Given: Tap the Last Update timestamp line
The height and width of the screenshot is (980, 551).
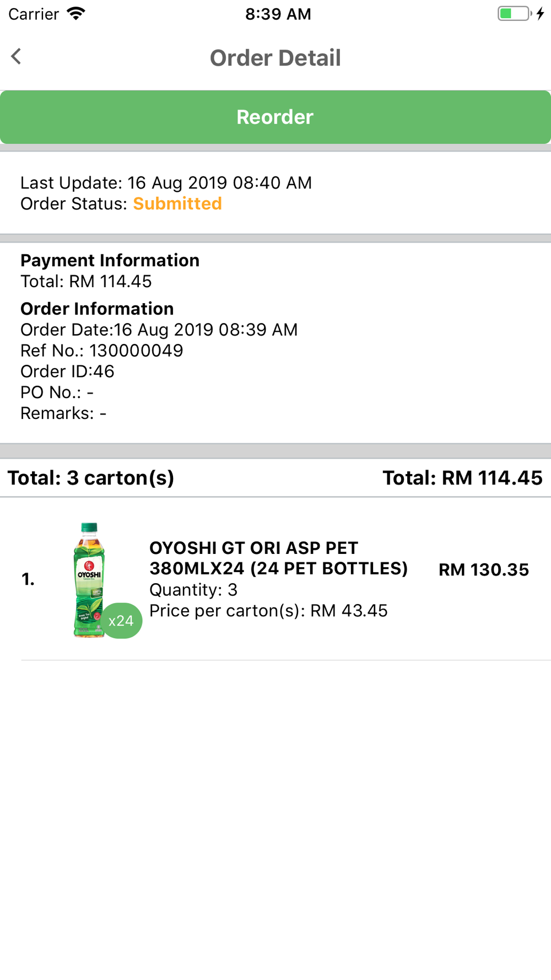Looking at the screenshot, I should [166, 183].
